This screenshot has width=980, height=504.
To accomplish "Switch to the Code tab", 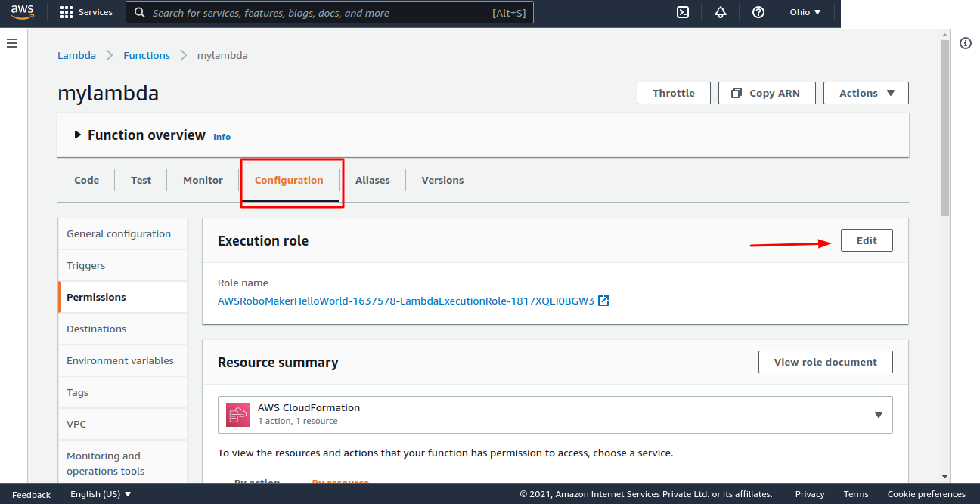I will tap(86, 180).
